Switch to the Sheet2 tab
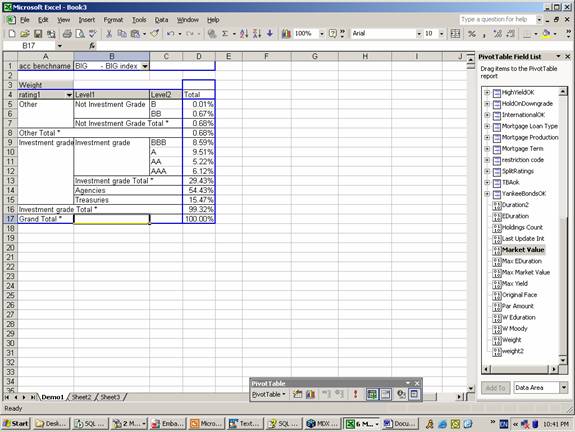Image resolution: width=575 pixels, height=432 pixels. (x=81, y=397)
